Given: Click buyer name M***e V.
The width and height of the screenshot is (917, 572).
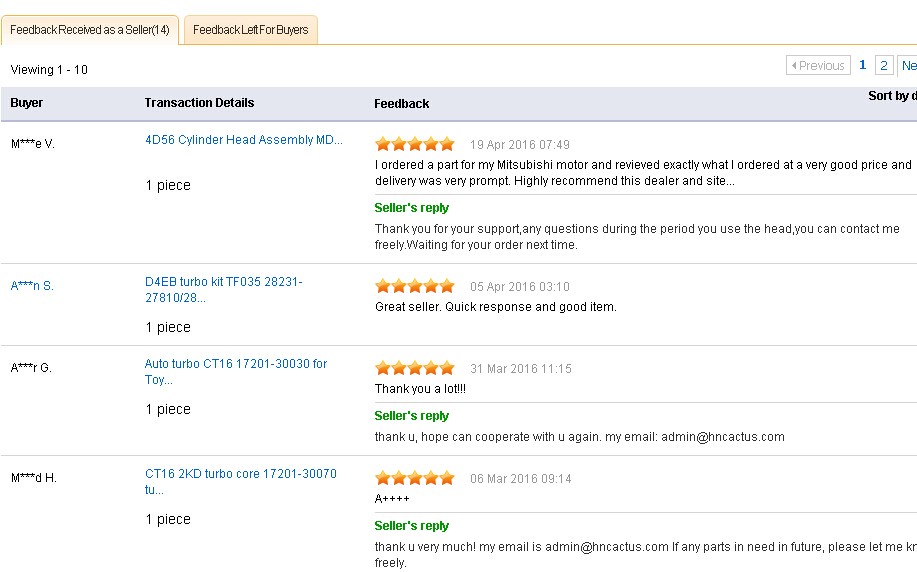Looking at the screenshot, I should click(x=32, y=144).
